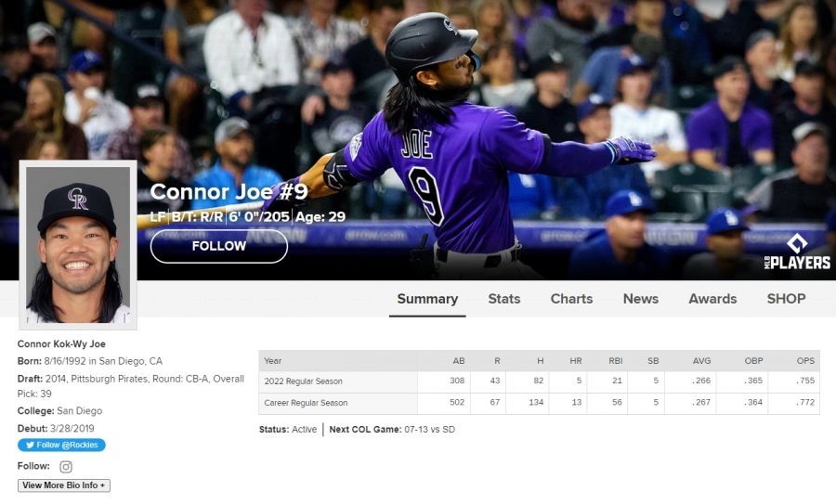The width and height of the screenshot is (836, 504).
Task: Click the MLB Players logo
Action: 797,252
